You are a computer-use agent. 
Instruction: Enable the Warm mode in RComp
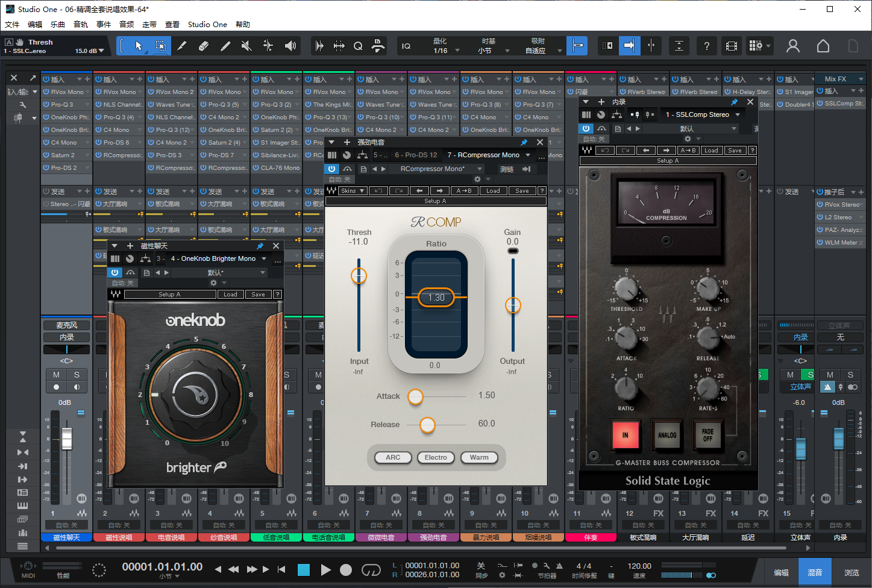click(x=479, y=458)
